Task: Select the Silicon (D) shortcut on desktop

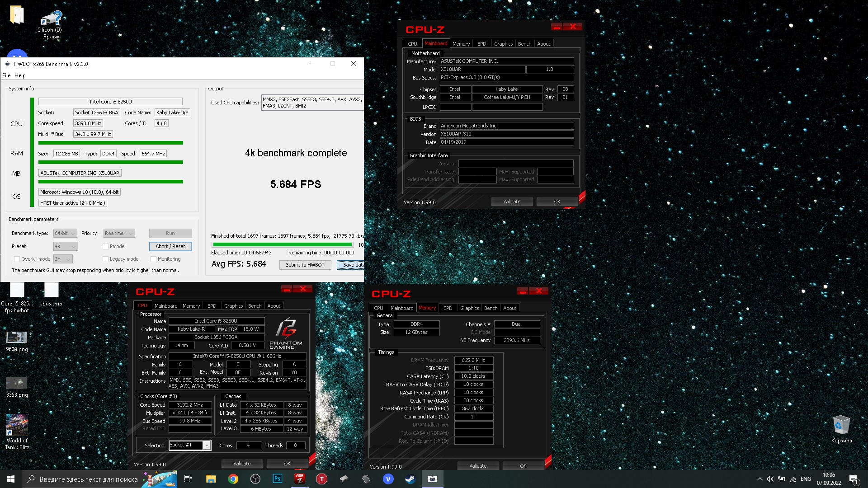Action: [x=51, y=25]
